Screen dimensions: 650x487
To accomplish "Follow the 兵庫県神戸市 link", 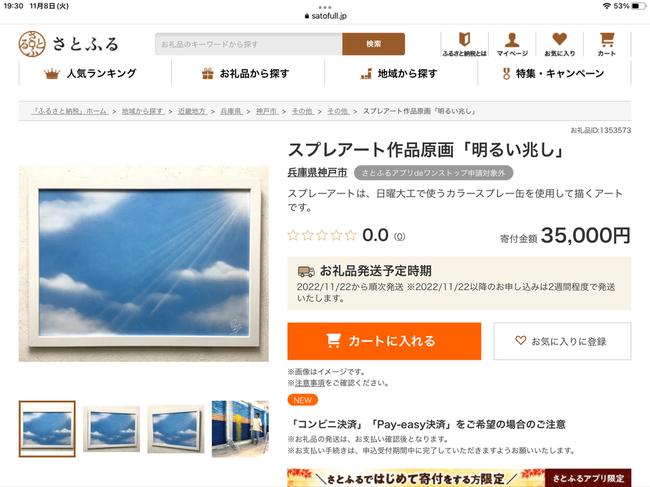I will coord(317,172).
